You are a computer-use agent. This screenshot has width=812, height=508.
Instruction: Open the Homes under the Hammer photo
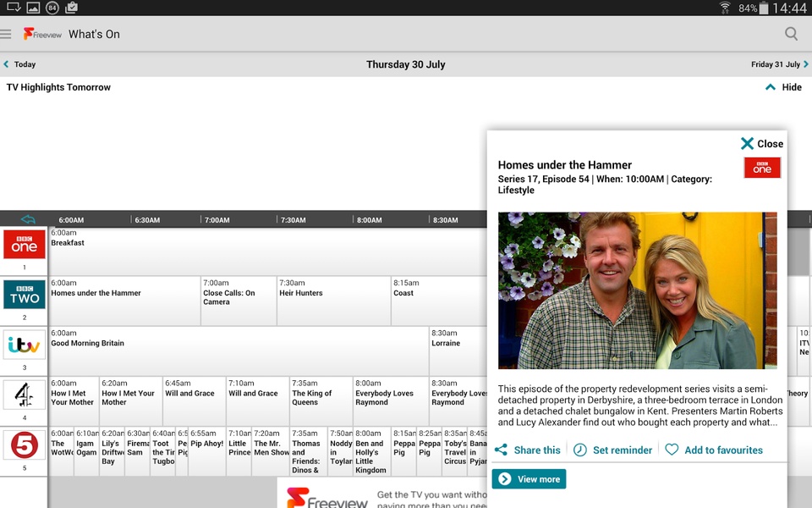tap(638, 290)
